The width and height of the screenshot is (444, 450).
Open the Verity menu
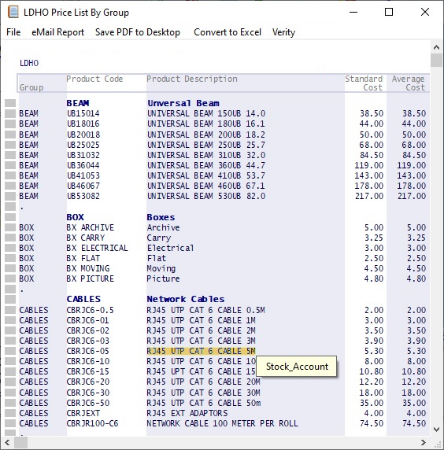(284, 32)
